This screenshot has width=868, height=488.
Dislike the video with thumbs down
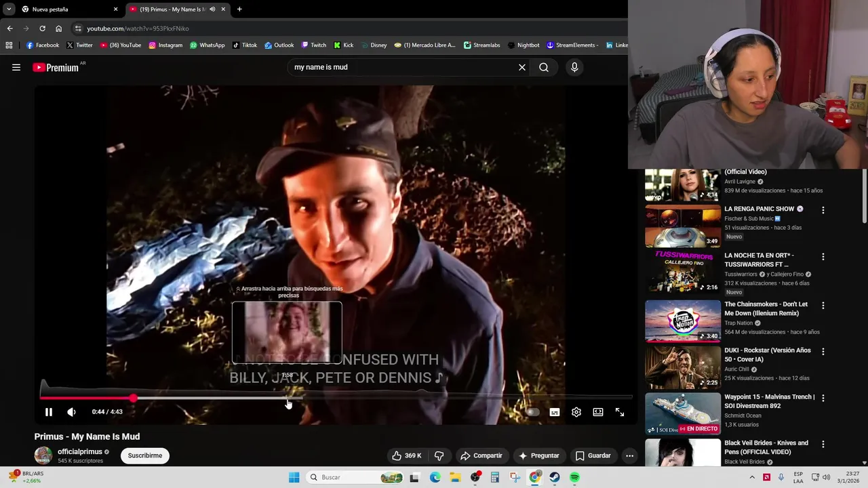pos(439,455)
